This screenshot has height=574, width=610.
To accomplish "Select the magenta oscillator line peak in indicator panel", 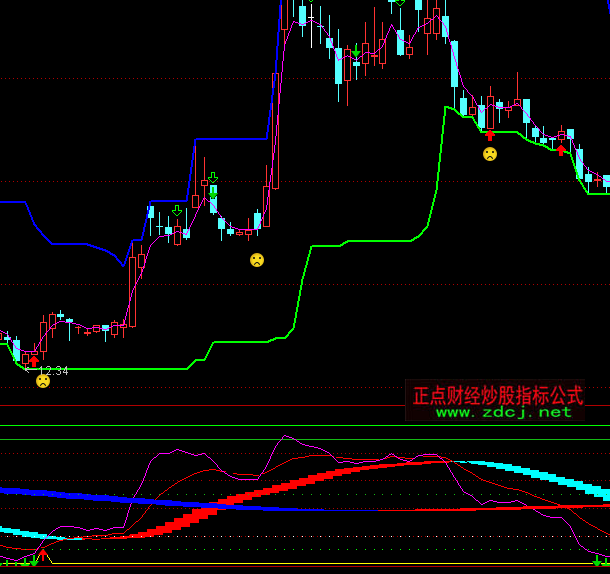I will point(288,437).
